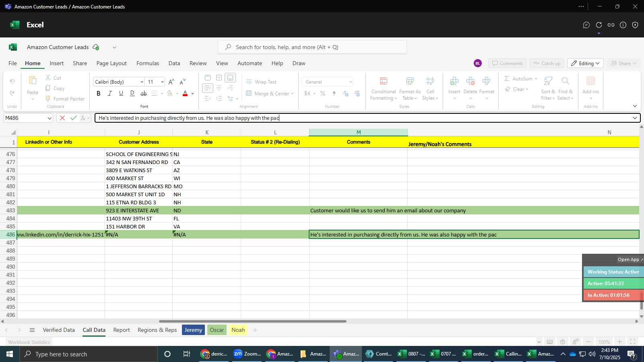Click the Font Color icon
The width and height of the screenshot is (644, 362).
click(185, 93)
